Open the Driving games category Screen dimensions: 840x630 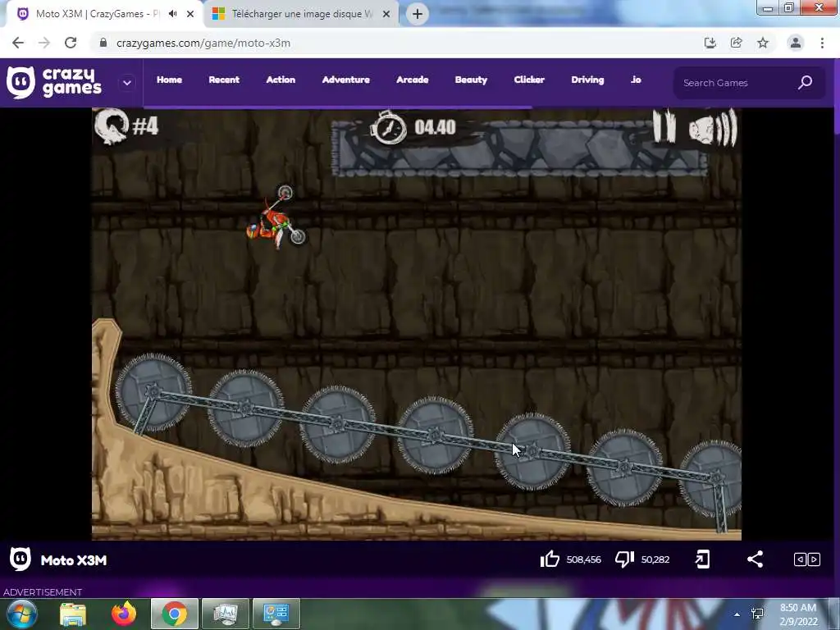[587, 80]
